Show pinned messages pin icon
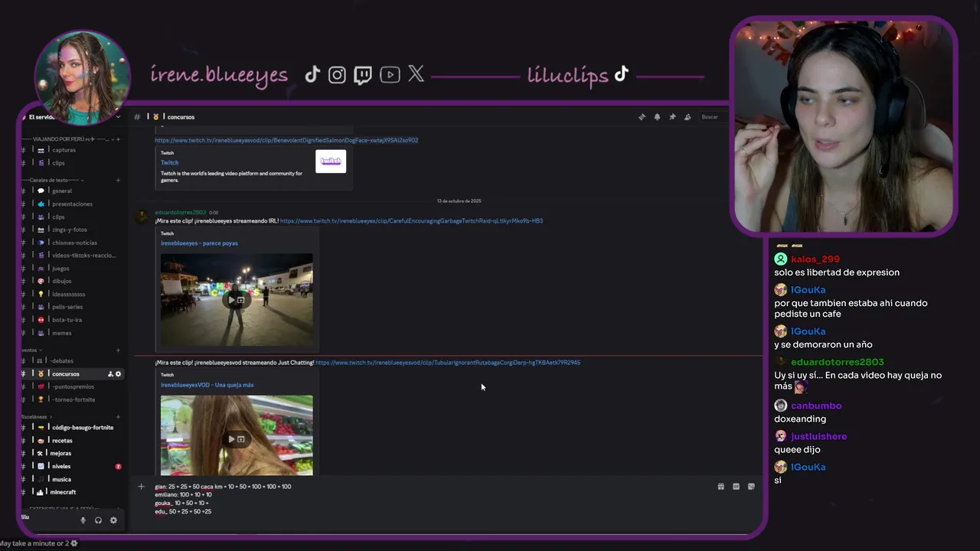 coord(672,117)
